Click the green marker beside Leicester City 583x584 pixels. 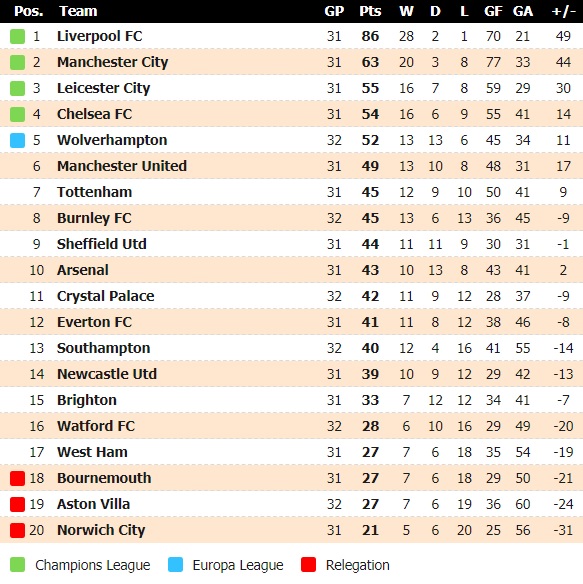pyautogui.click(x=17, y=88)
